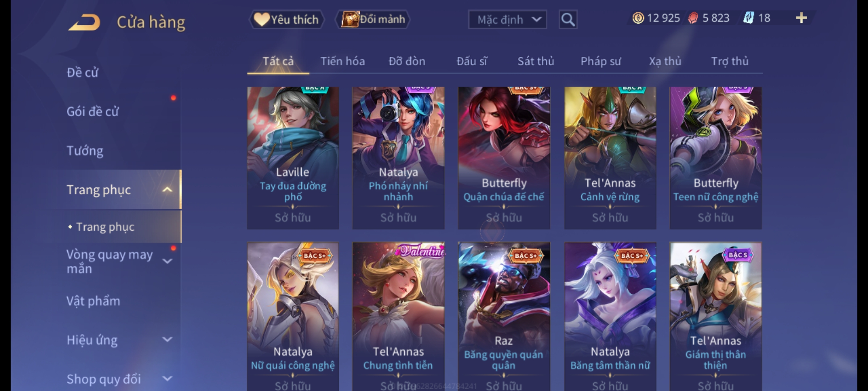
Task: Open the search magnifier icon
Action: (568, 20)
